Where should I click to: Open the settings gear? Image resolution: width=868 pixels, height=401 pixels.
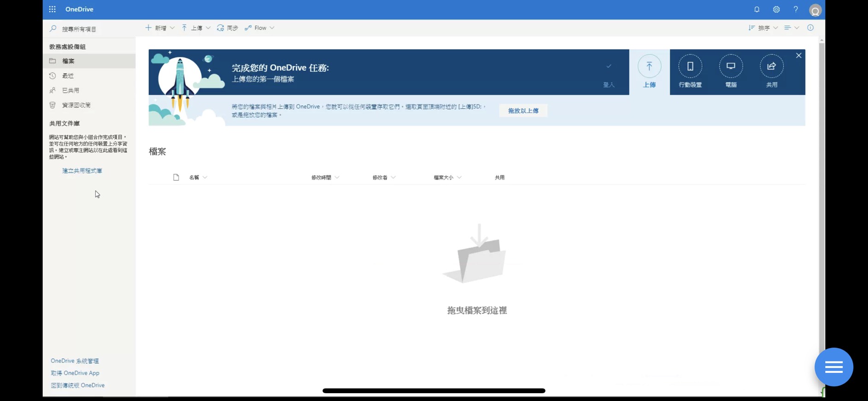pyautogui.click(x=776, y=9)
